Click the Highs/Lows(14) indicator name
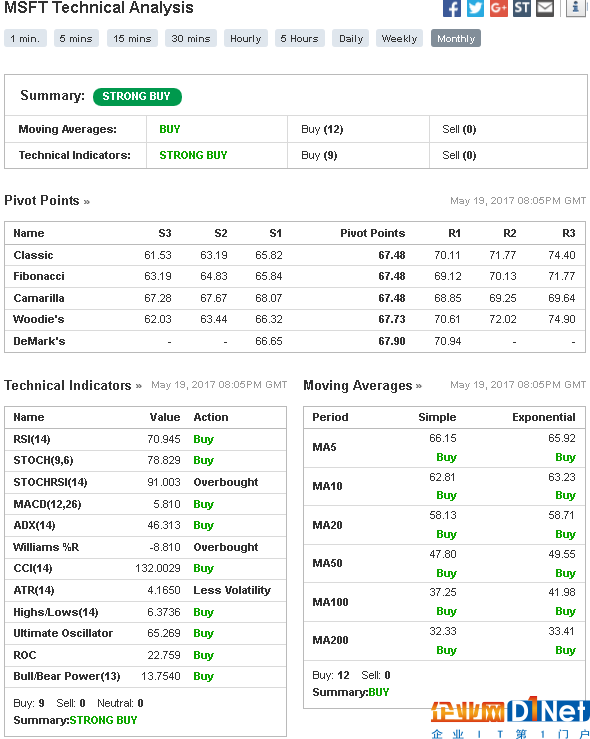Screen dimensions: 590x739 [56, 612]
